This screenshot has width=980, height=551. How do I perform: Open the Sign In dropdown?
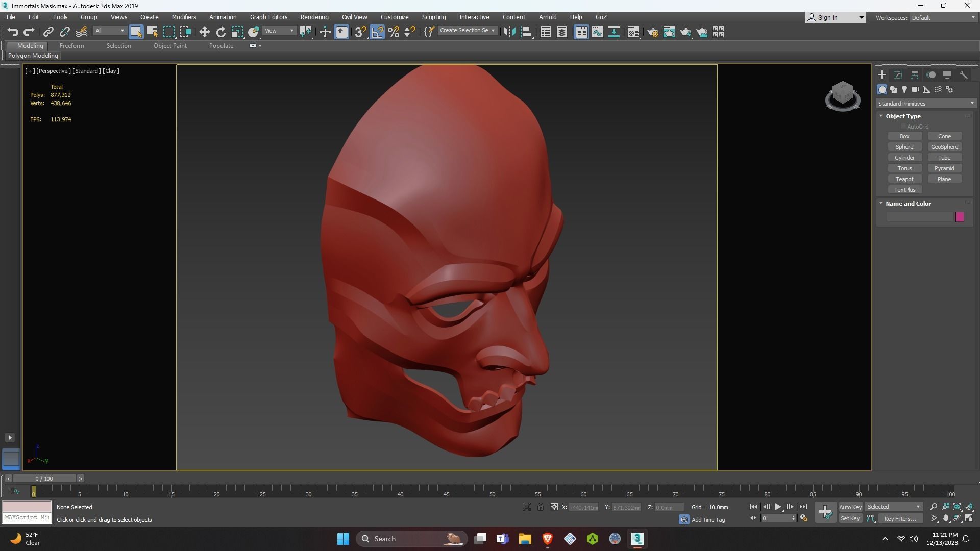[x=835, y=17]
